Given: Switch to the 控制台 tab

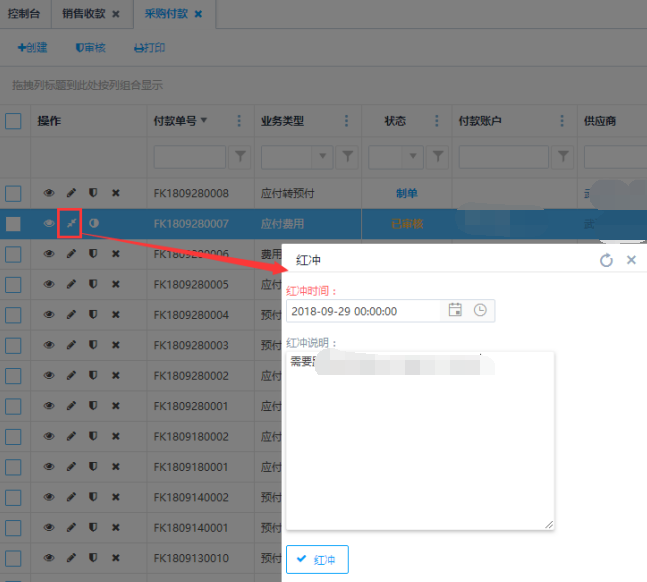Looking at the screenshot, I should [x=24, y=13].
